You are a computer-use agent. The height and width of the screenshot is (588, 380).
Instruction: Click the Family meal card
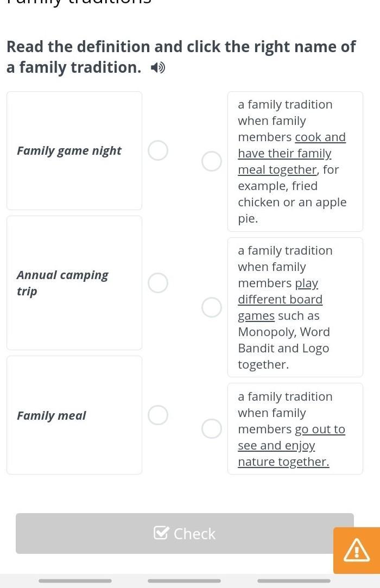click(74, 415)
